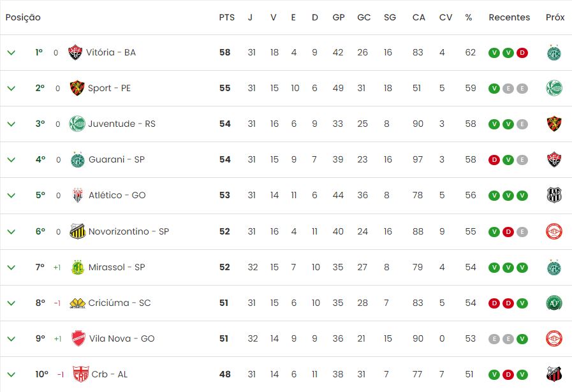Expand the Crb - AL row chevron
This screenshot has height=392, width=572.
pyautogui.click(x=11, y=374)
